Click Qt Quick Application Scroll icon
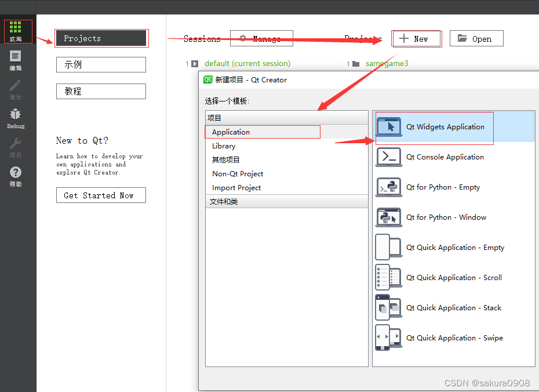The image size is (539, 392). 389,278
